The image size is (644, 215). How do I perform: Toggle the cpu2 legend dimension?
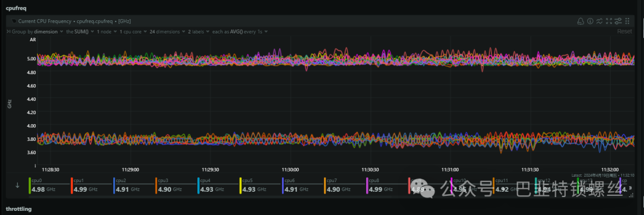click(134, 185)
